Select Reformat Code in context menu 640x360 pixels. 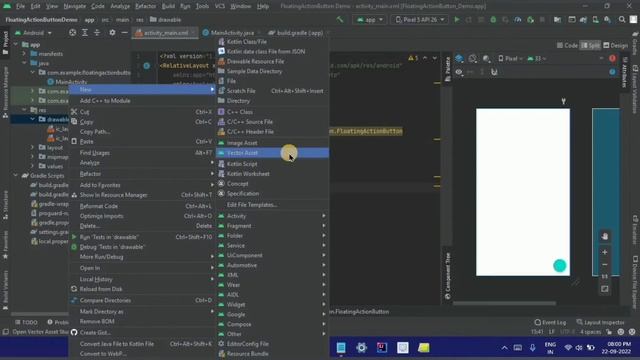(142, 206)
